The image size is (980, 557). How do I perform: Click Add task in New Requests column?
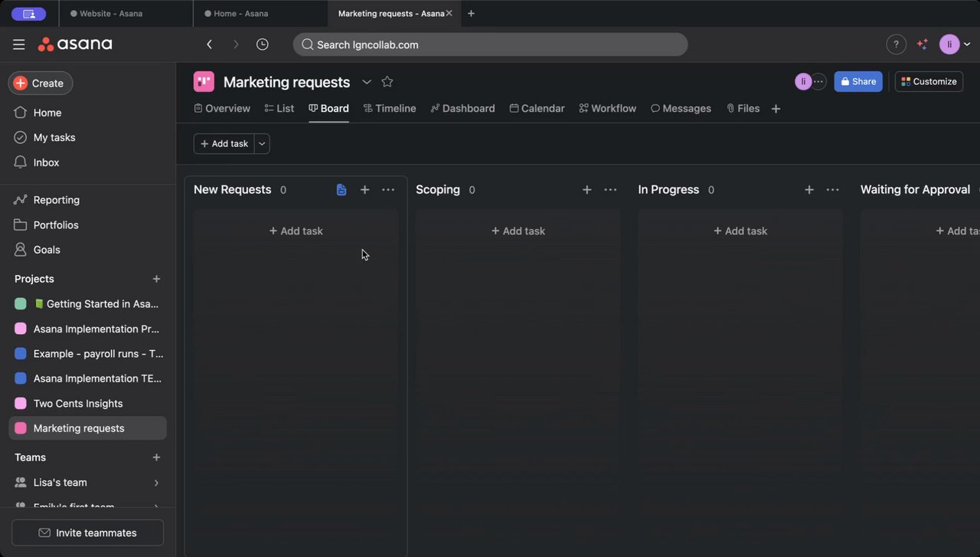296,231
